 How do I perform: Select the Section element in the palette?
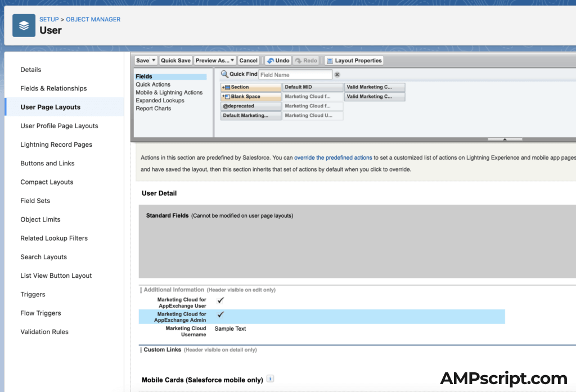point(250,87)
